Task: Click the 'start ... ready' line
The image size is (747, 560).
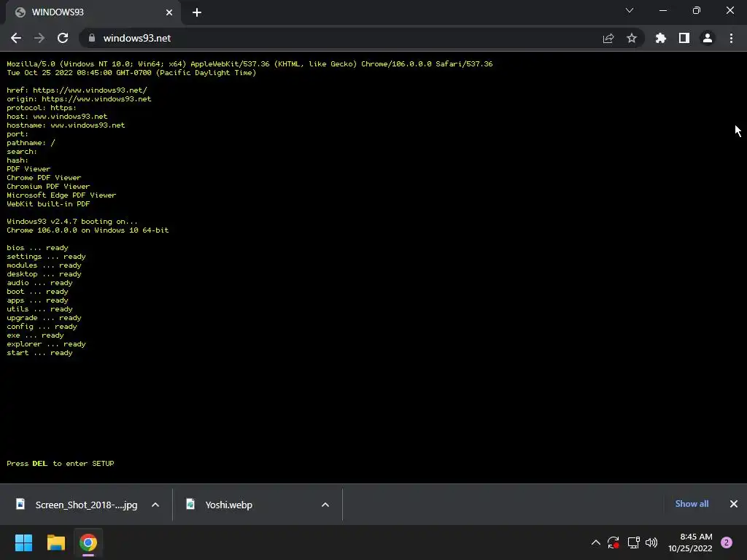Action: point(39,353)
